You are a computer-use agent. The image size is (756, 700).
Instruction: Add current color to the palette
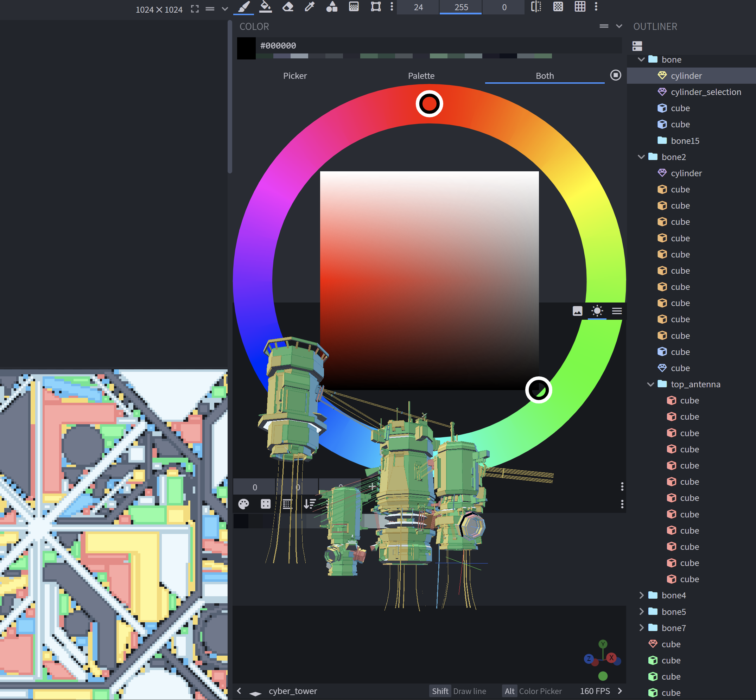(x=372, y=486)
